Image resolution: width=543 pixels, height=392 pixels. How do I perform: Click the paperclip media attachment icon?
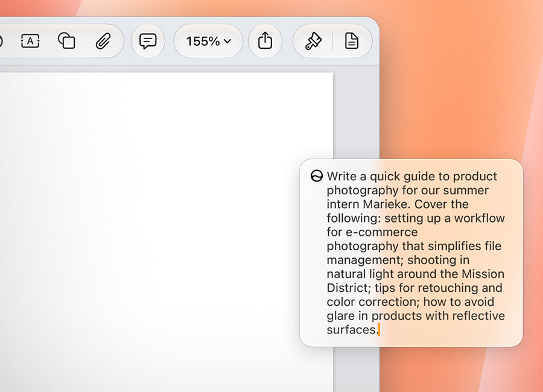103,41
